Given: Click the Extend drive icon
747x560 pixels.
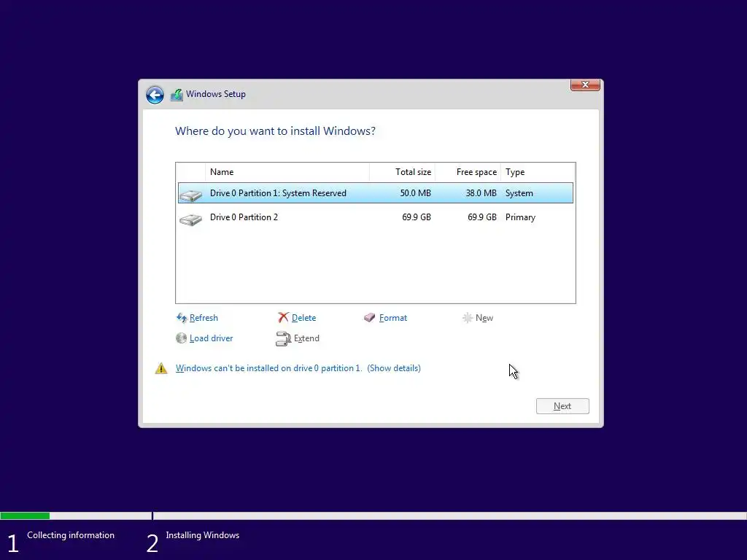Looking at the screenshot, I should [283, 338].
